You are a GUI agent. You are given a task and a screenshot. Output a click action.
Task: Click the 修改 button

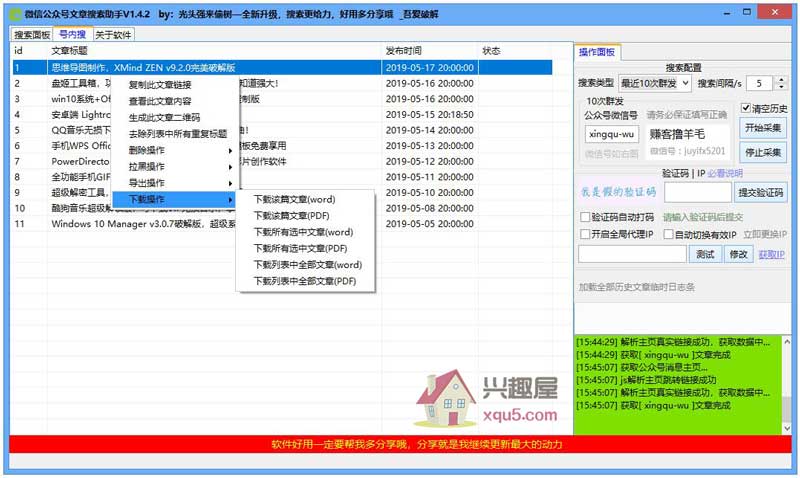pos(738,254)
